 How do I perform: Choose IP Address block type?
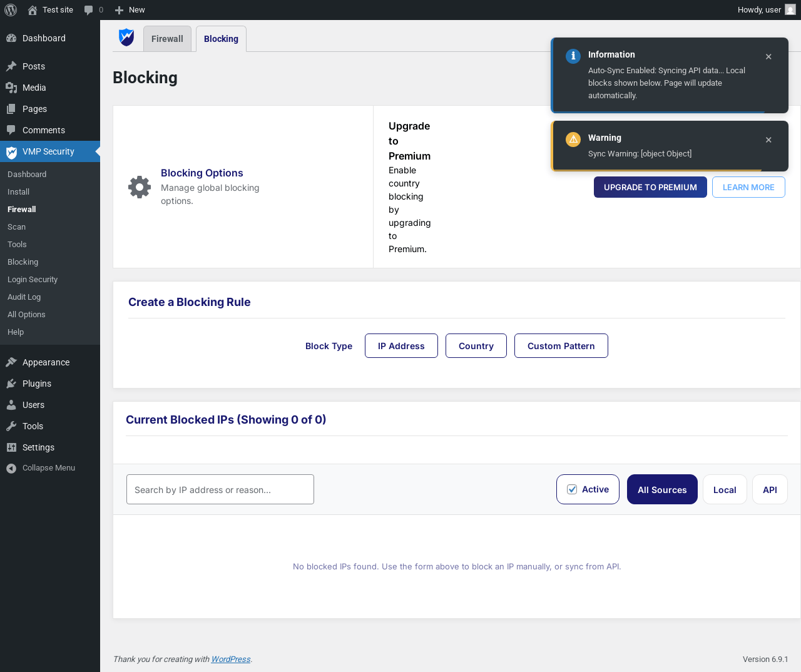click(x=401, y=346)
